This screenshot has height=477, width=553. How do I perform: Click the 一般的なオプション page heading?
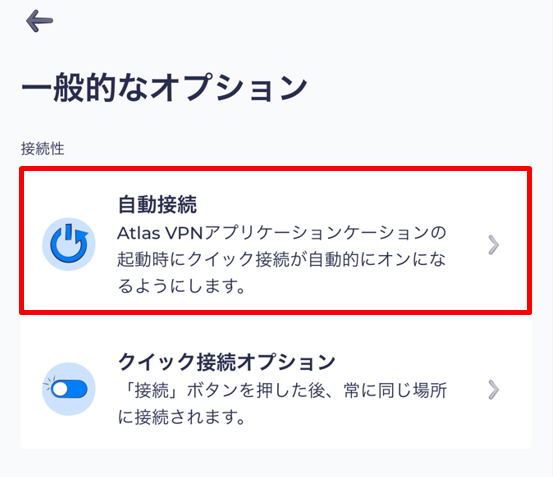point(164,87)
